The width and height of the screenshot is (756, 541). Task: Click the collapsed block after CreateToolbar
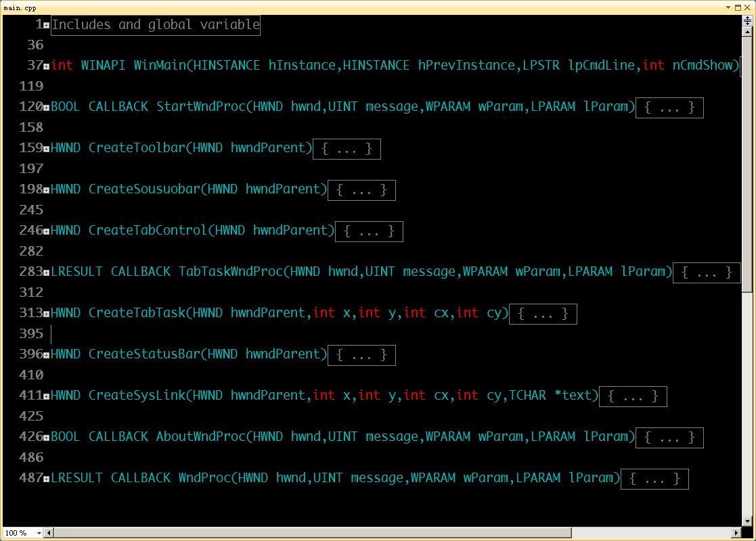click(x=347, y=149)
